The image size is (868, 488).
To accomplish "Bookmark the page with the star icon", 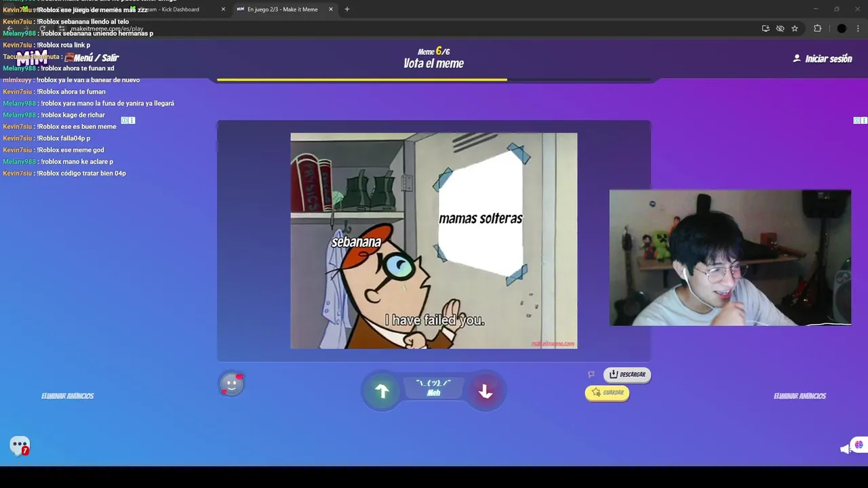I will pyautogui.click(x=795, y=28).
